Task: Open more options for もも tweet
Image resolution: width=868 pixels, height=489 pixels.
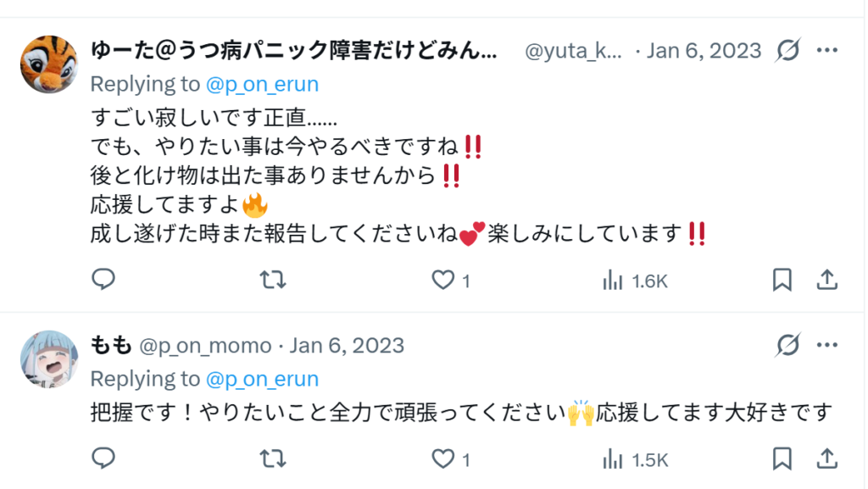Action: 826,345
